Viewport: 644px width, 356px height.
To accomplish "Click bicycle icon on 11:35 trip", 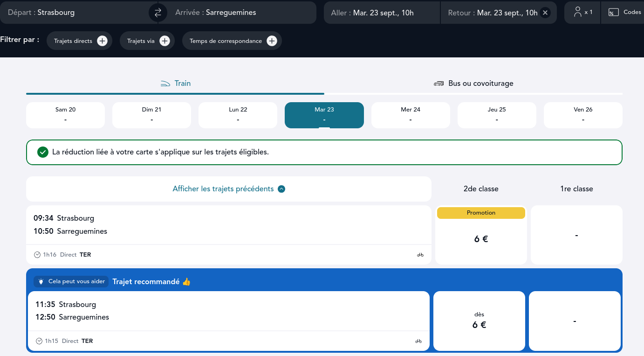I will click(x=418, y=341).
